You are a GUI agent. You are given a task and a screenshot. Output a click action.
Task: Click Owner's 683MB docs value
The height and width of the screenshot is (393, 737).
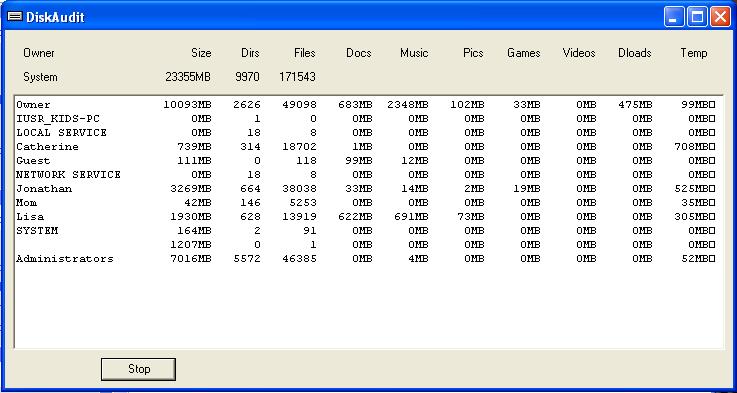355,104
